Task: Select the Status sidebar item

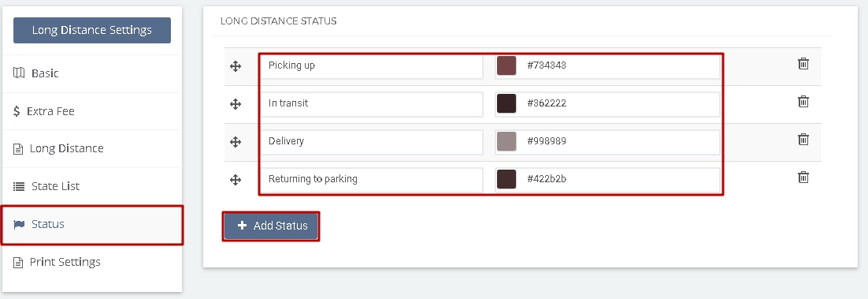Action: coord(92,225)
